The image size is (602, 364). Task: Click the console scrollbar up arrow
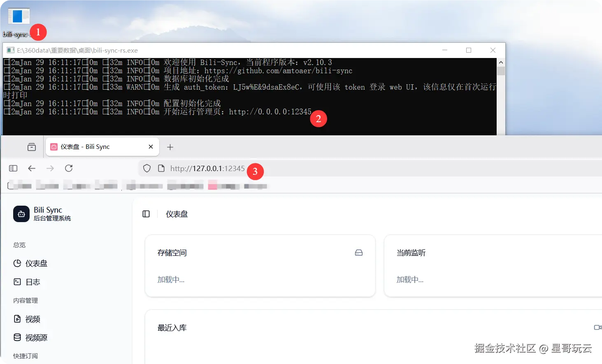pyautogui.click(x=501, y=63)
